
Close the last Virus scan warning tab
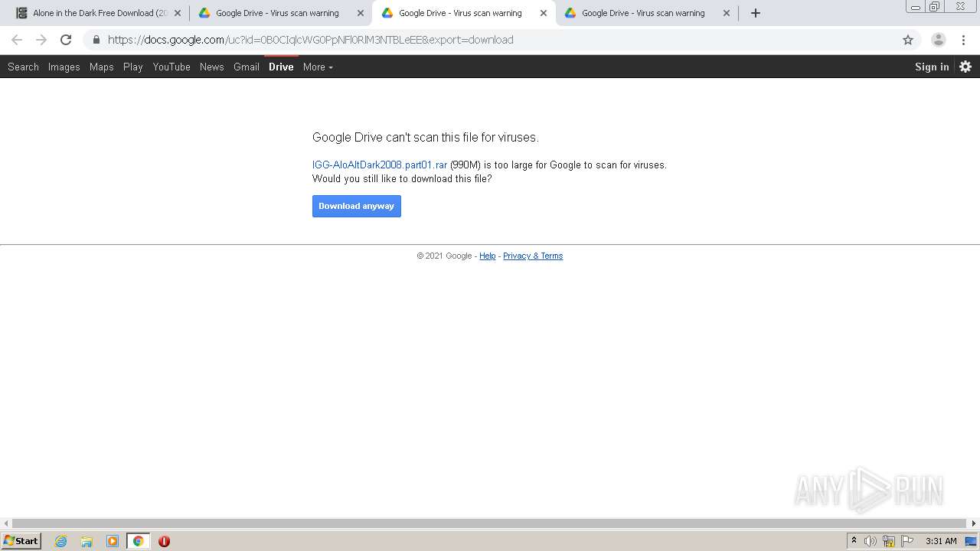point(727,13)
